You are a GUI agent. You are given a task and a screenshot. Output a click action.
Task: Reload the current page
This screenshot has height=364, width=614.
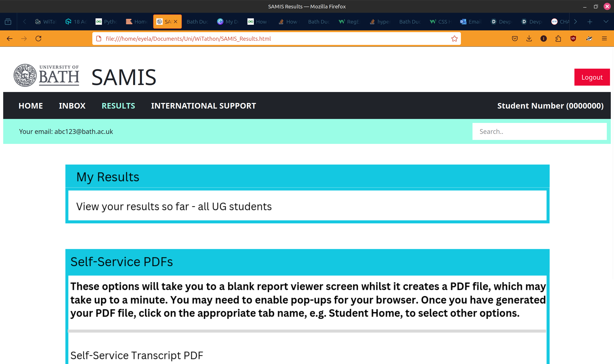(38, 39)
